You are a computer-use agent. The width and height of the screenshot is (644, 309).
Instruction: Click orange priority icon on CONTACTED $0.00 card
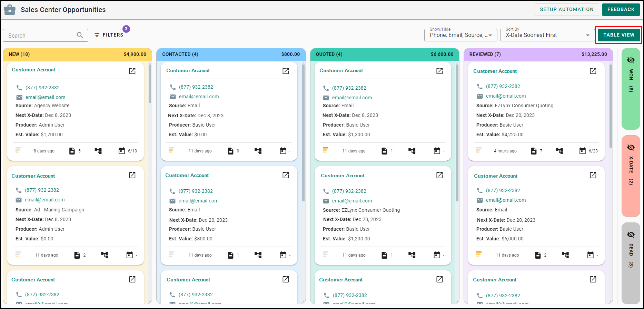(171, 150)
